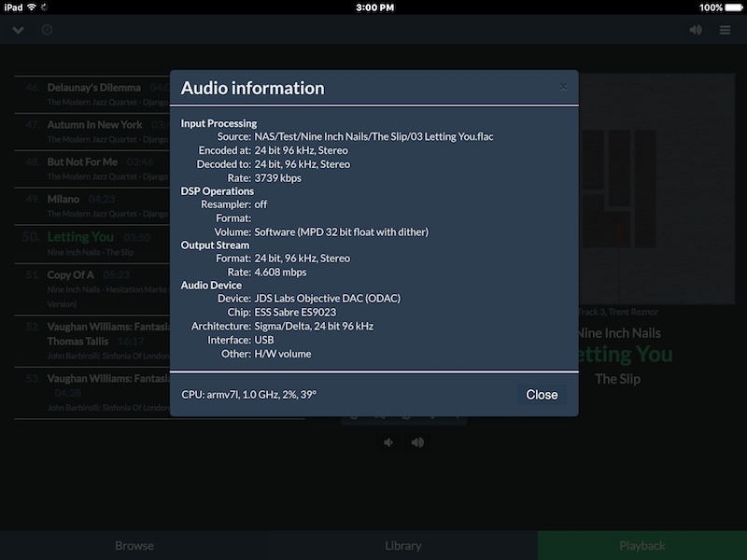This screenshot has width=747, height=560.
Task: Click the Source file path text
Action: click(373, 136)
